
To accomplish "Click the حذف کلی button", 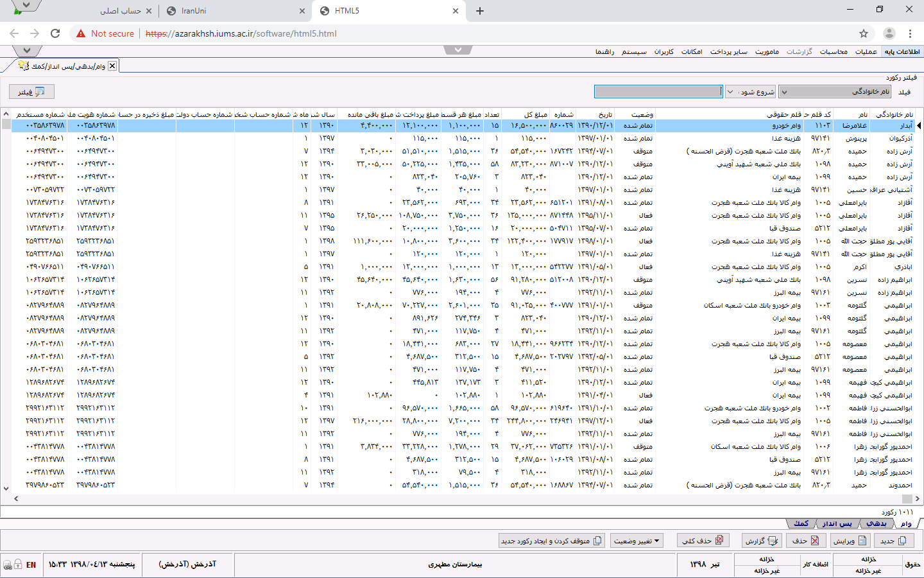I will pyautogui.click(x=703, y=541).
